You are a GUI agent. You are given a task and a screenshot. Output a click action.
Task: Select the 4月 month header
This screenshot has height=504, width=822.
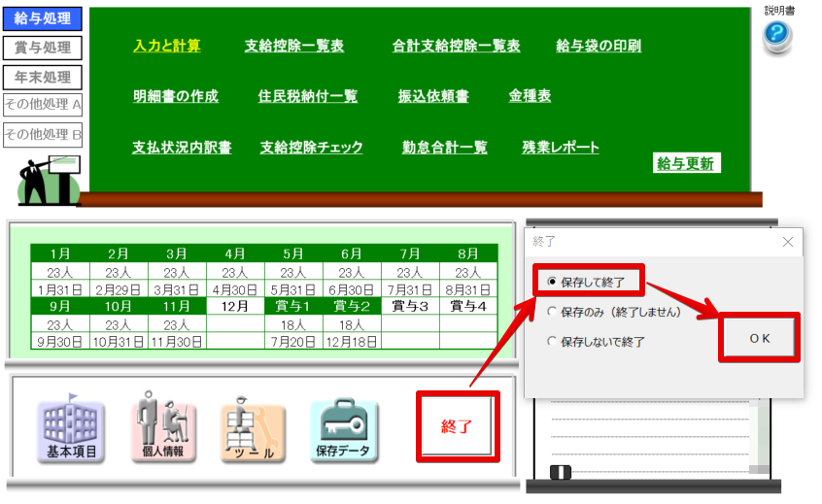click(x=235, y=254)
